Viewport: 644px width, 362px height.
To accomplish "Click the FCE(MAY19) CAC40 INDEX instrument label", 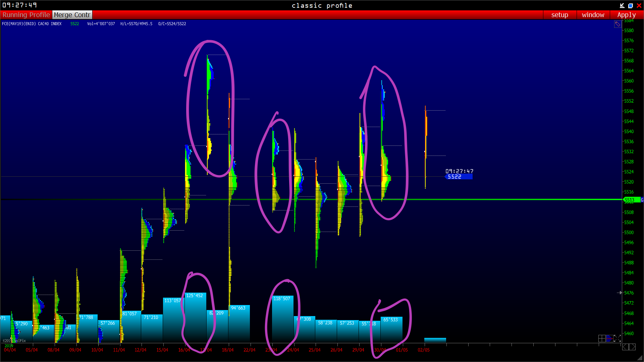I will 32,24.
